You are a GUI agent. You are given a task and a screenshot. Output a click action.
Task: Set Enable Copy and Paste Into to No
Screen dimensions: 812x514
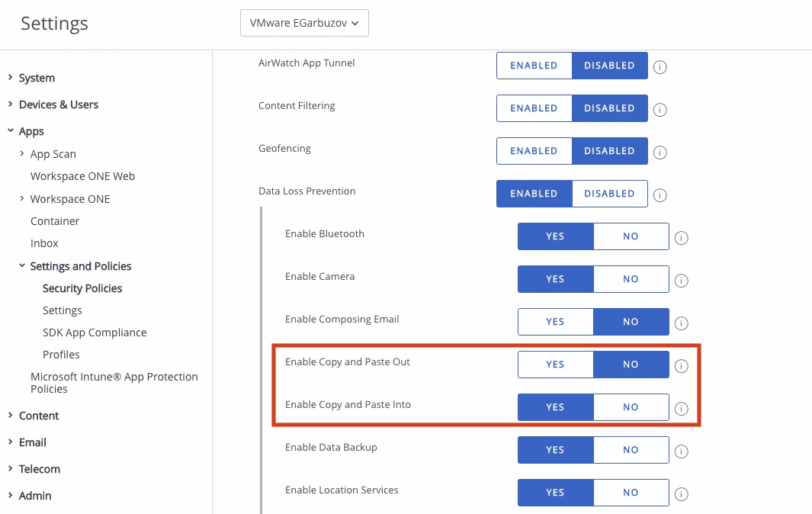(x=631, y=407)
